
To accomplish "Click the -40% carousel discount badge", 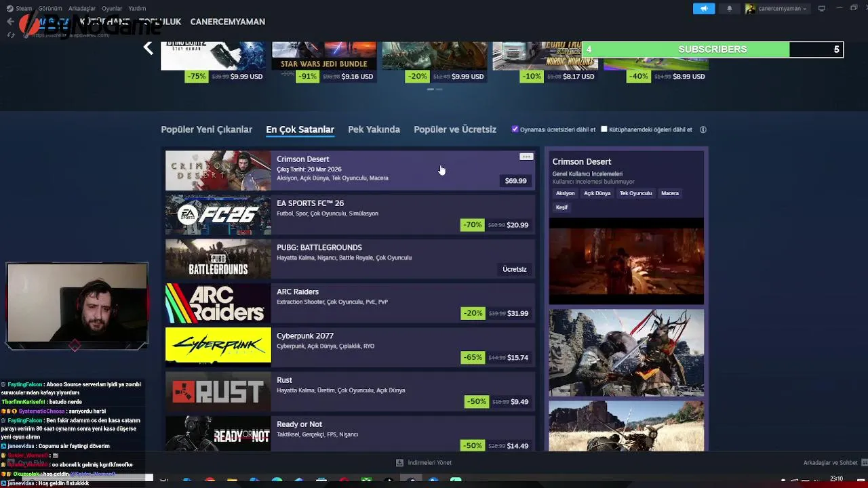I will 638,76.
